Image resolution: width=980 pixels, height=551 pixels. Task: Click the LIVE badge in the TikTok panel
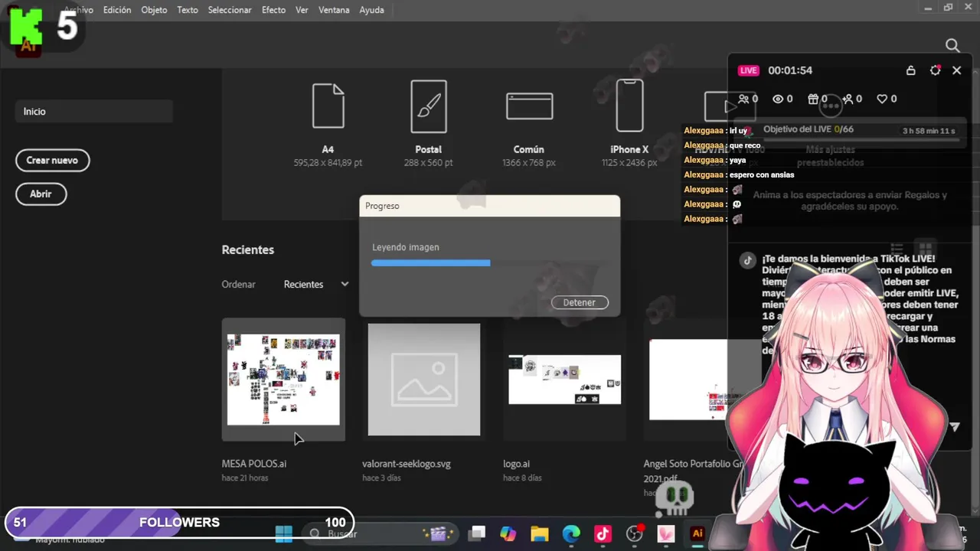[x=749, y=70]
